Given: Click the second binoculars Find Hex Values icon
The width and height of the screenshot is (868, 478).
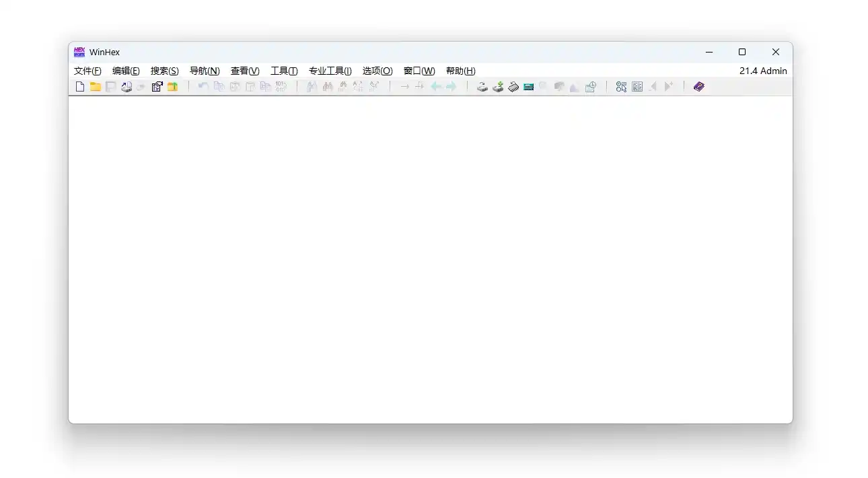Looking at the screenshot, I should coord(328,87).
